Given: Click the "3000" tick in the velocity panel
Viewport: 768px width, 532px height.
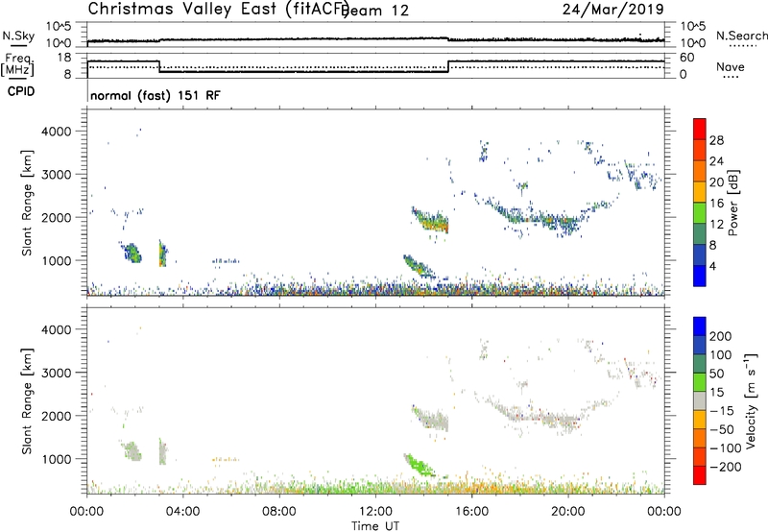Looking at the screenshot, I should pyautogui.click(x=57, y=373).
